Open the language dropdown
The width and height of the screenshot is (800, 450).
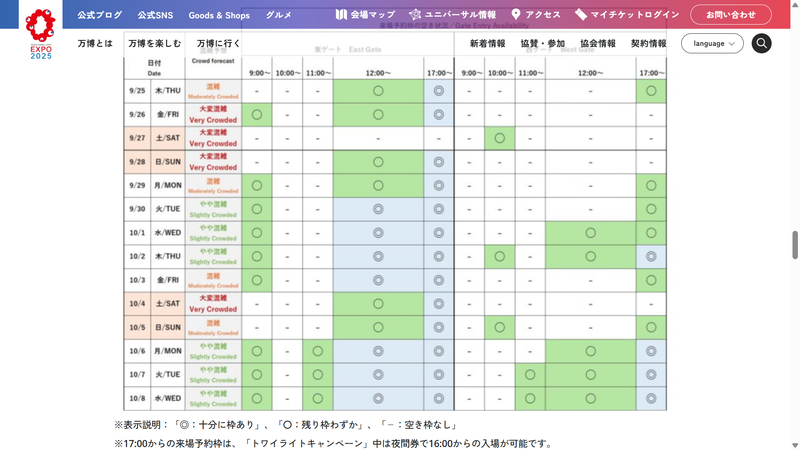(x=712, y=43)
